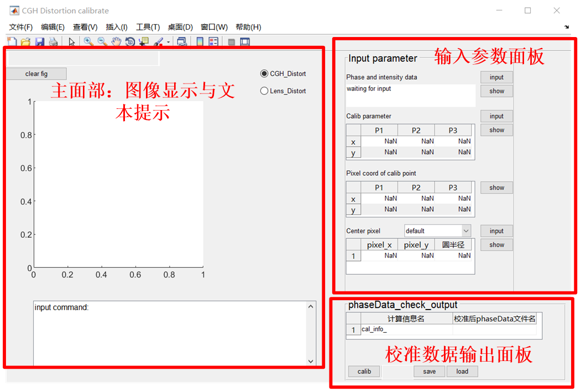Select the Lens_Distort radio button
Screen dimensions: 581x392
pyautogui.click(x=264, y=91)
